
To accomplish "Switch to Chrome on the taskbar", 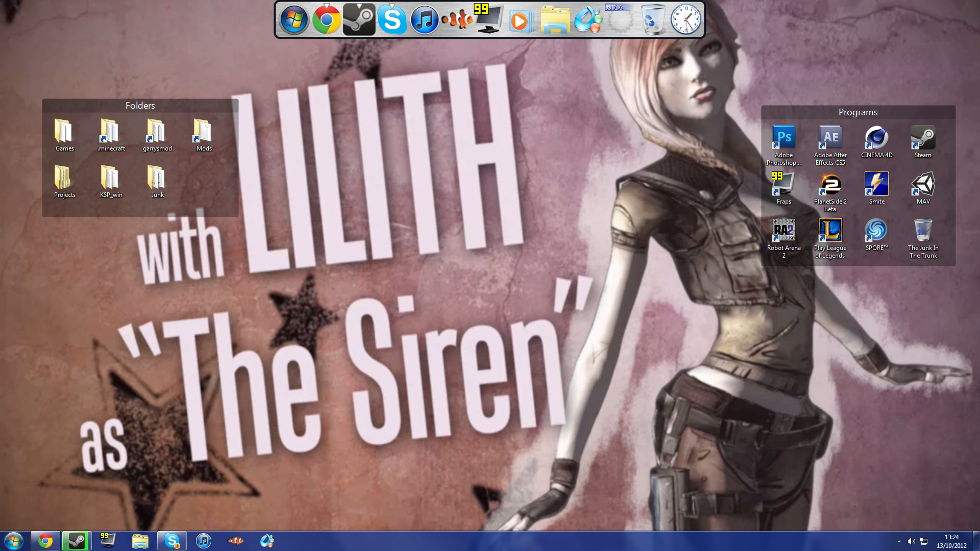I will point(45,541).
